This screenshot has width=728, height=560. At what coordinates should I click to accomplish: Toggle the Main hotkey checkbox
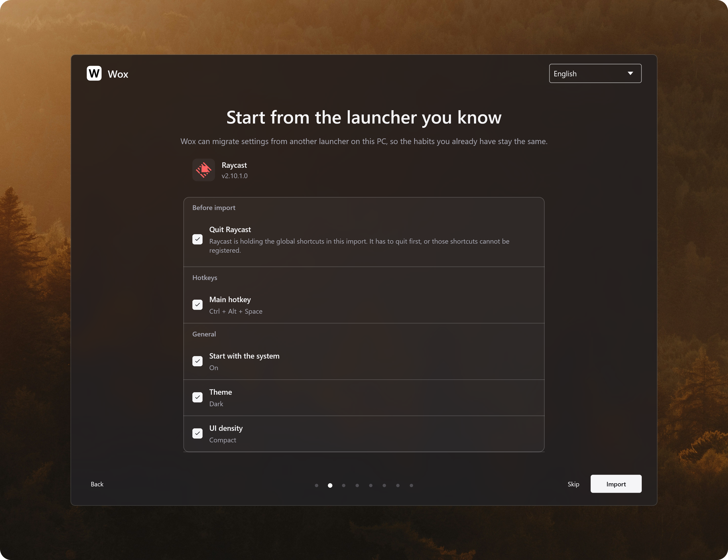click(197, 305)
